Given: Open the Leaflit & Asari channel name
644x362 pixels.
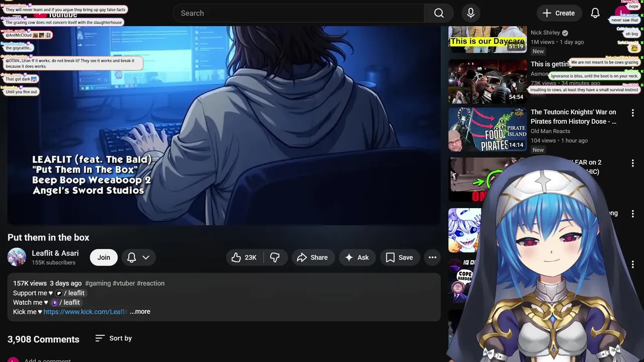Looking at the screenshot, I should (x=55, y=253).
